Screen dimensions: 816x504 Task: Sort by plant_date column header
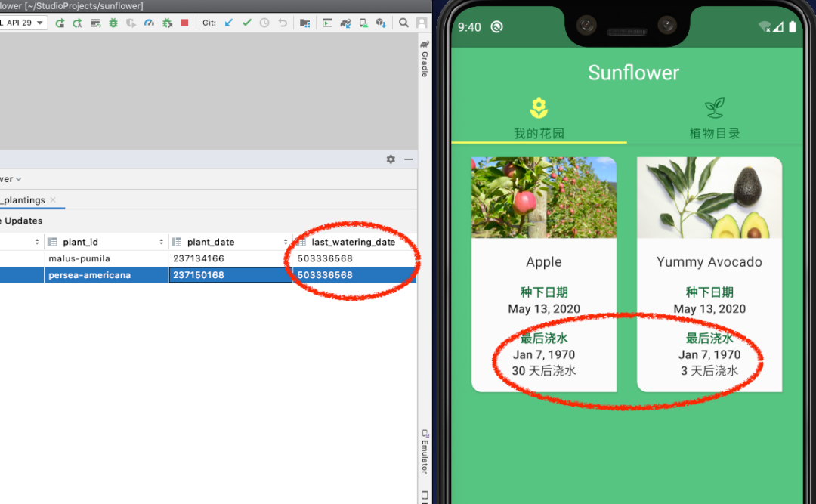[230, 242]
